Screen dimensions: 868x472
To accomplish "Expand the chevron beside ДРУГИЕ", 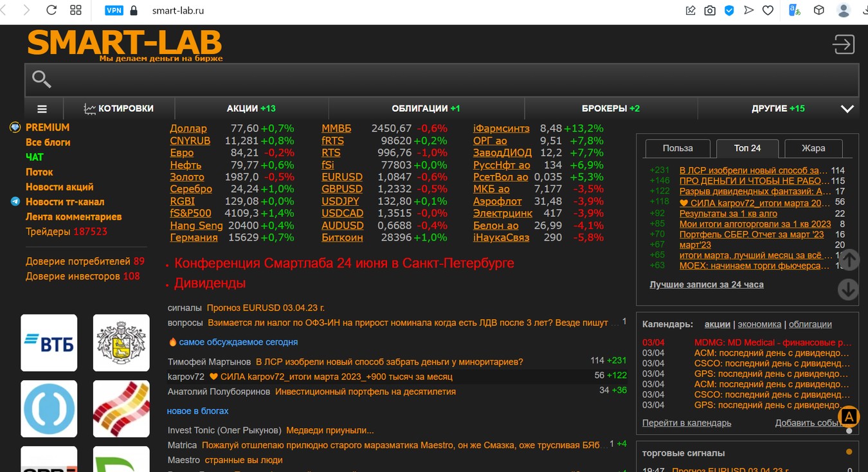I will [847, 109].
